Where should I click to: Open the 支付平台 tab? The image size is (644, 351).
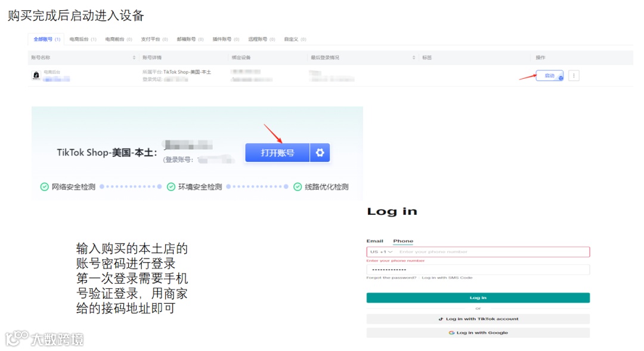pyautogui.click(x=154, y=39)
